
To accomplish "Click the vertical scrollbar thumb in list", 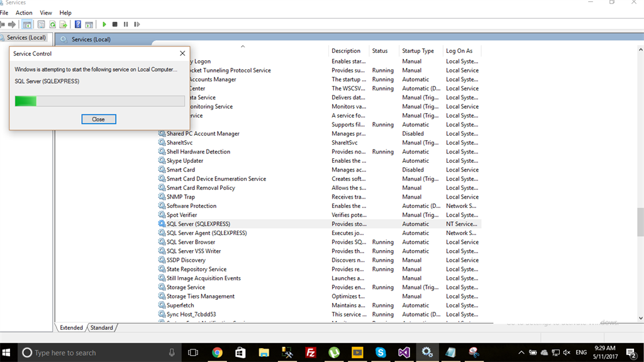I will [x=640, y=222].
